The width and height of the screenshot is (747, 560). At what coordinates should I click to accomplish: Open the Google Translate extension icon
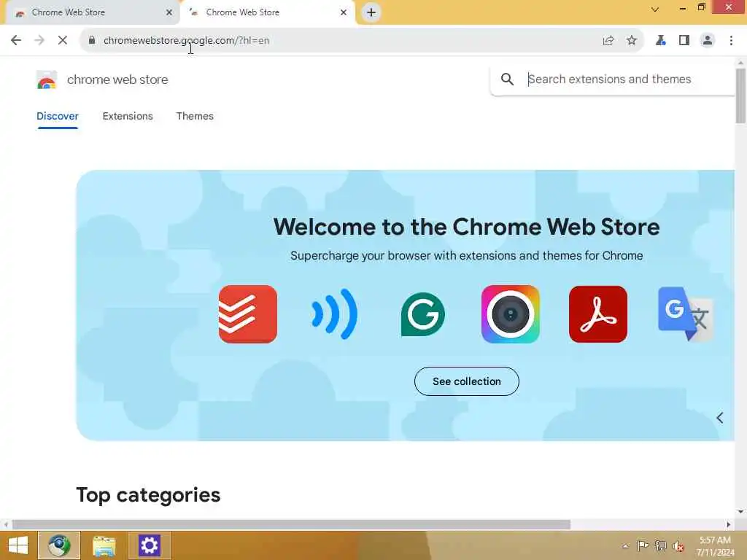click(686, 314)
